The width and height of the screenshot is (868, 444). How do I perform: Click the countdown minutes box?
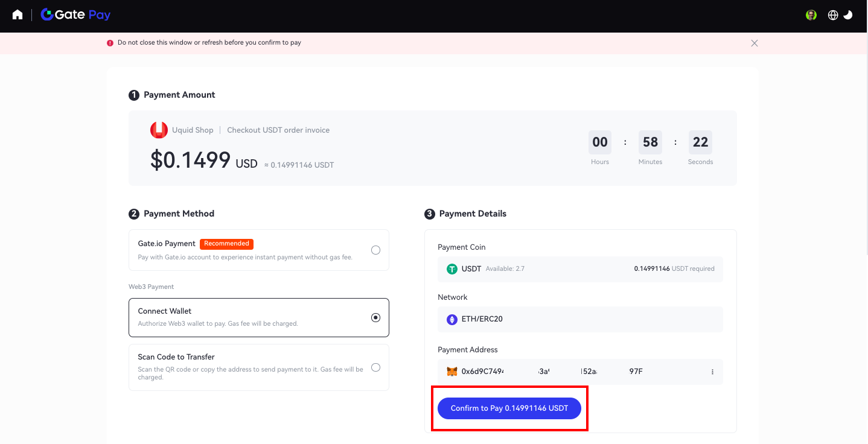point(650,142)
